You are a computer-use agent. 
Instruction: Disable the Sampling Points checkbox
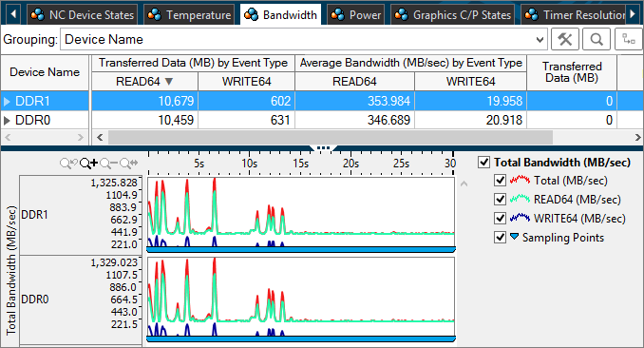pyautogui.click(x=500, y=238)
